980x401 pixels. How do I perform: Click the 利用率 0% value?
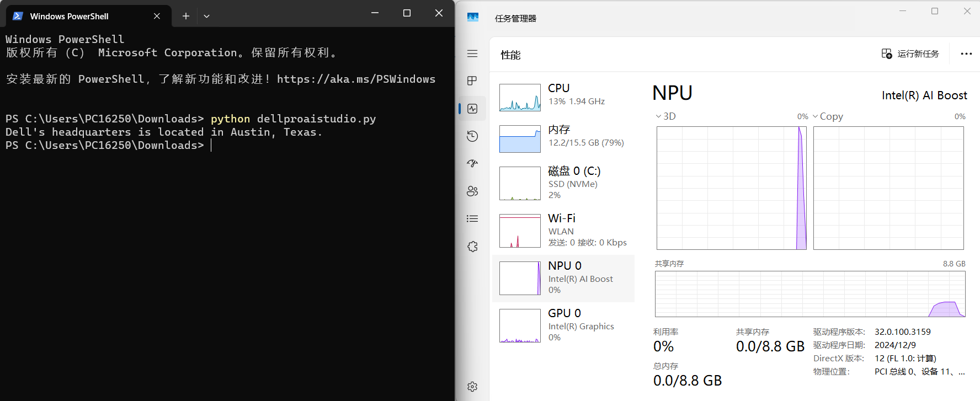tap(663, 346)
